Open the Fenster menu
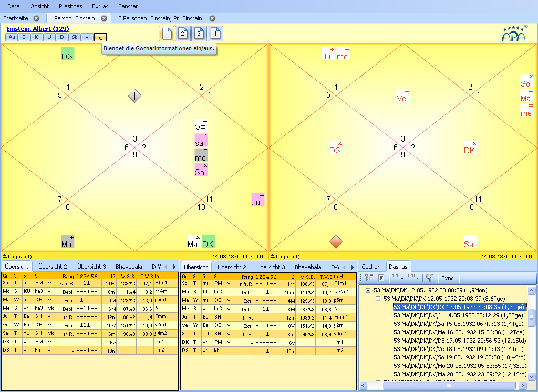 (128, 6)
